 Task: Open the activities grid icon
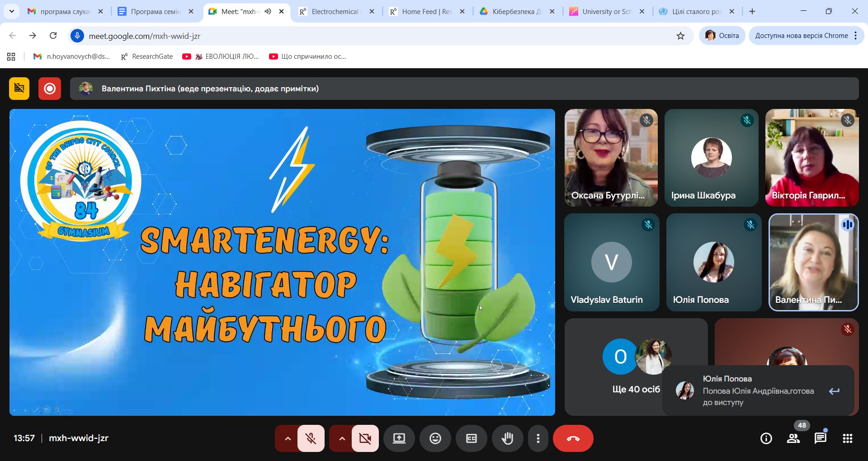pyautogui.click(x=847, y=438)
